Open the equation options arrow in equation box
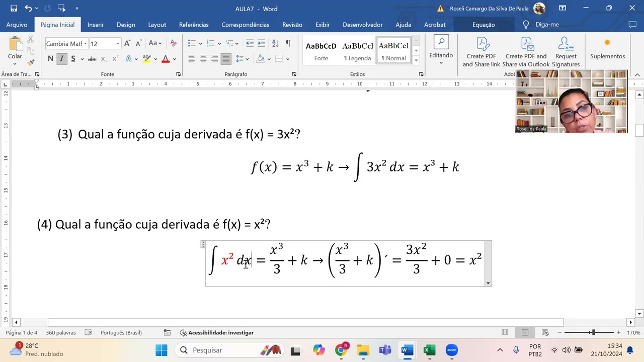The image size is (644, 362). pos(488,283)
